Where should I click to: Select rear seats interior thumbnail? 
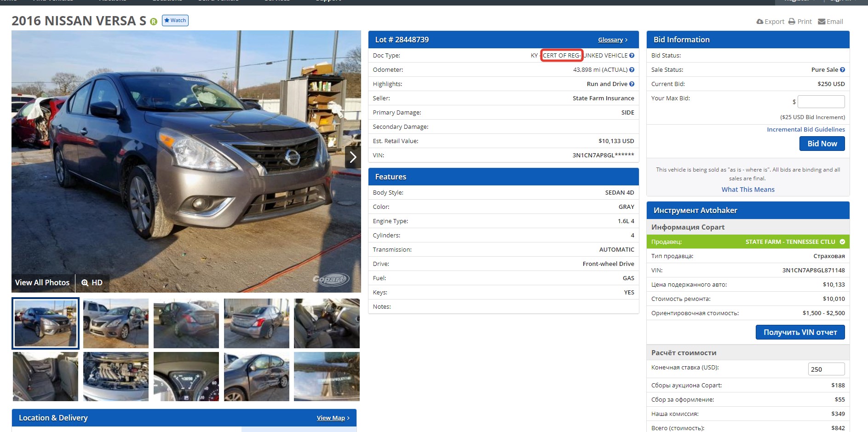point(46,377)
